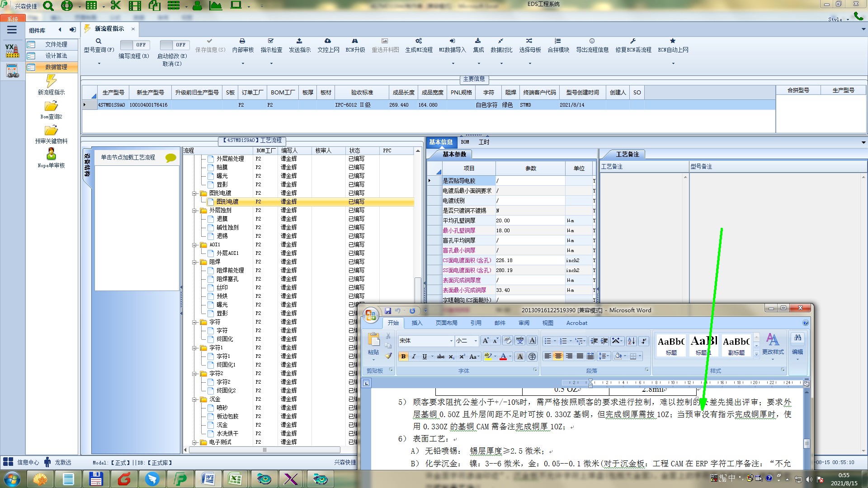Screen dimensions: 868x488
Task: Collapse the 外层蚀刻 tree node
Action: point(195,211)
